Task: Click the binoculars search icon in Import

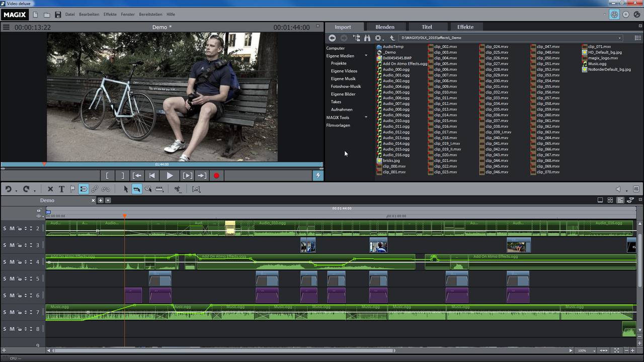Action: coord(367,38)
